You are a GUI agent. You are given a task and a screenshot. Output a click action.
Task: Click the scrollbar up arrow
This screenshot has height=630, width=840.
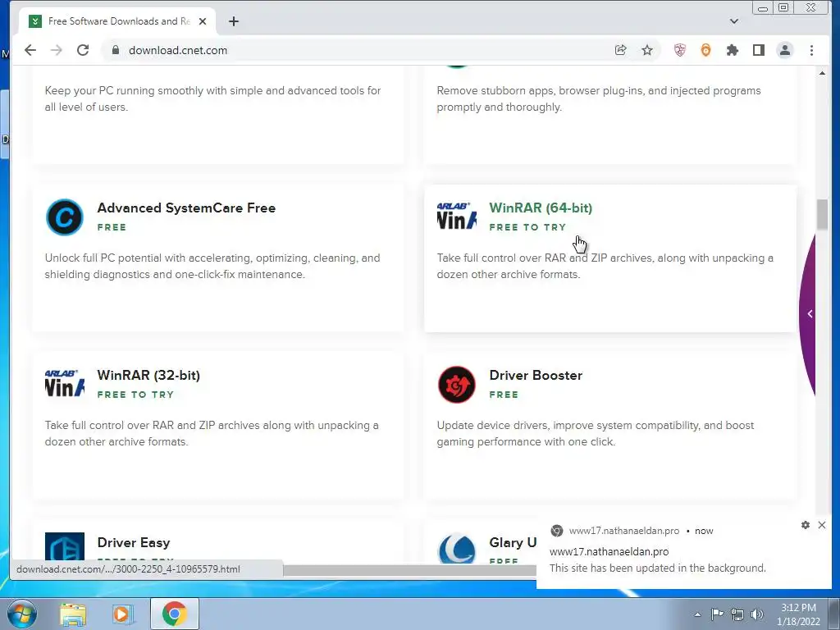822,73
